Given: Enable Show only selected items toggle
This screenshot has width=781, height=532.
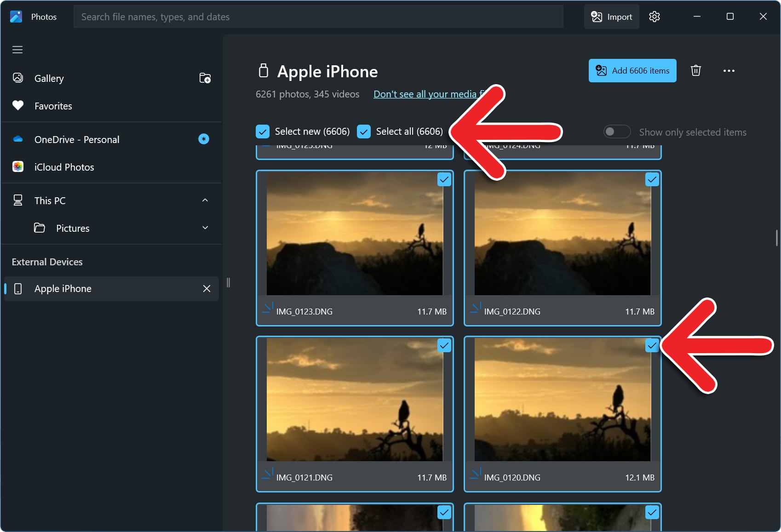Looking at the screenshot, I should pyautogui.click(x=616, y=132).
